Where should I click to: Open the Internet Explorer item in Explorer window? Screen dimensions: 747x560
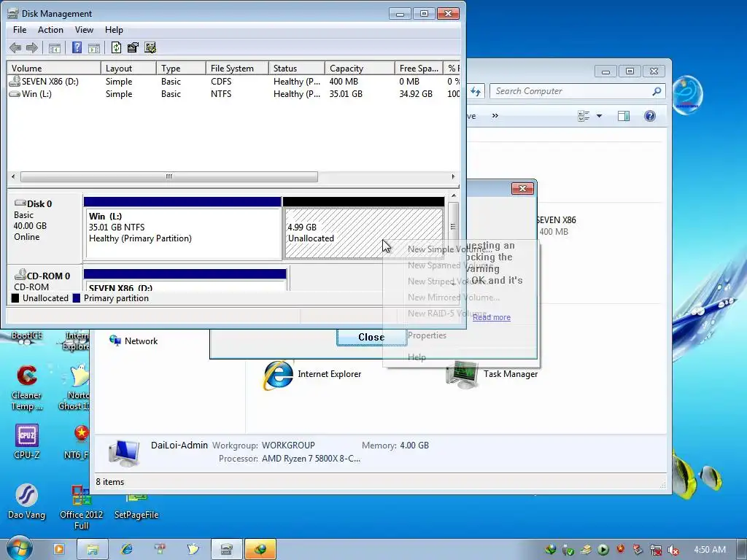pyautogui.click(x=312, y=375)
